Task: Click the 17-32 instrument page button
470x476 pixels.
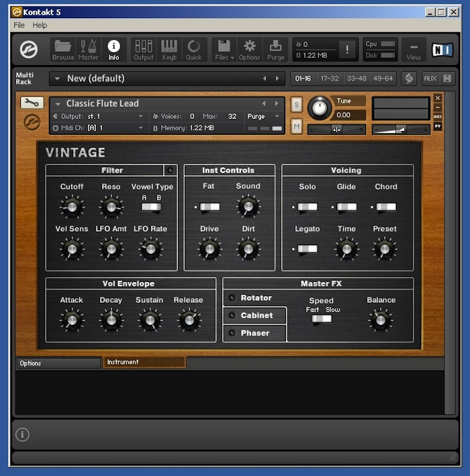Action: point(330,79)
